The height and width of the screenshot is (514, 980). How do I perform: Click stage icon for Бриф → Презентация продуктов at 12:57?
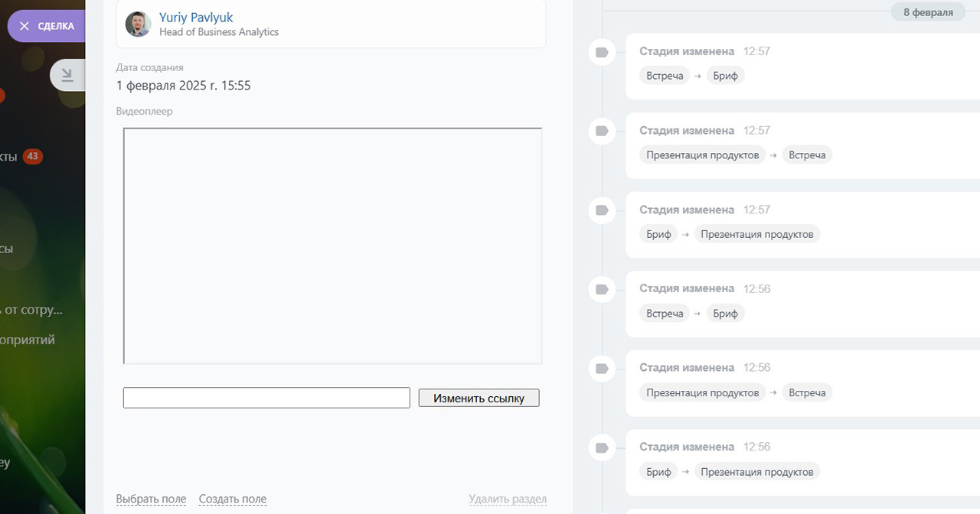pyautogui.click(x=602, y=210)
